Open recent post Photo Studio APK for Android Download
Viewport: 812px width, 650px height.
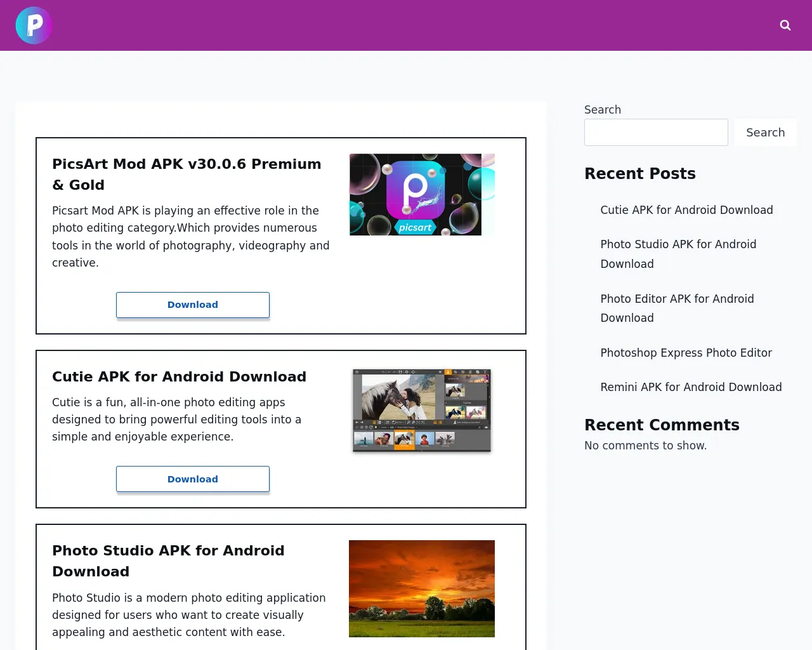pos(678,254)
